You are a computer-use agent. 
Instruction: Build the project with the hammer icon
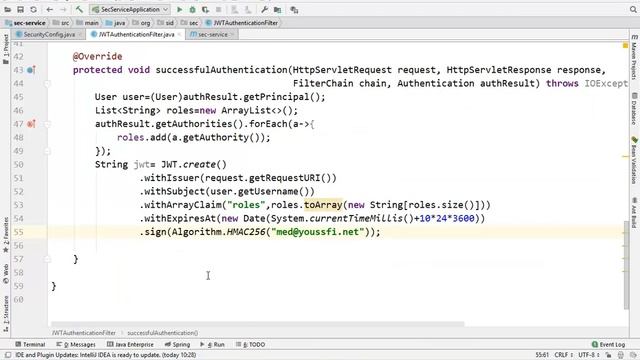(80, 9)
